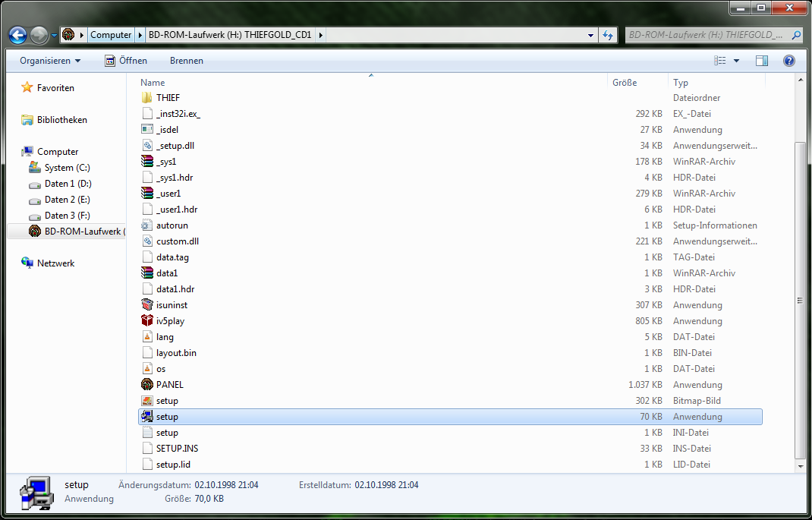Screen dimensions: 812x520
Task: Select Favoriten in the navigation pane
Action: pyautogui.click(x=55, y=88)
